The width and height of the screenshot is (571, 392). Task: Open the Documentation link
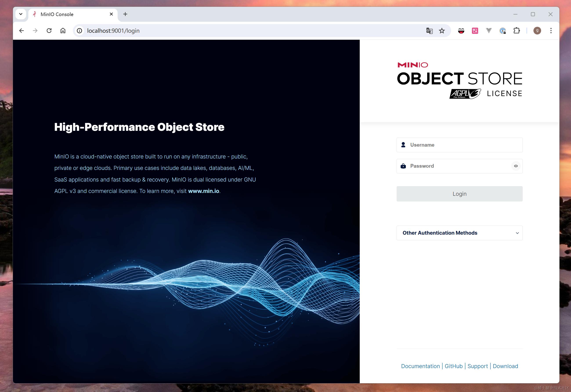pyautogui.click(x=420, y=366)
